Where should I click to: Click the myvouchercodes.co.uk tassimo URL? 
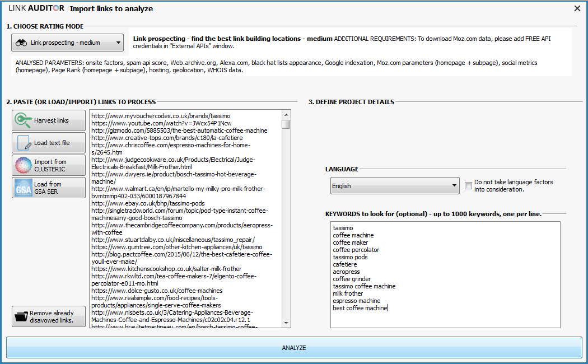point(161,116)
